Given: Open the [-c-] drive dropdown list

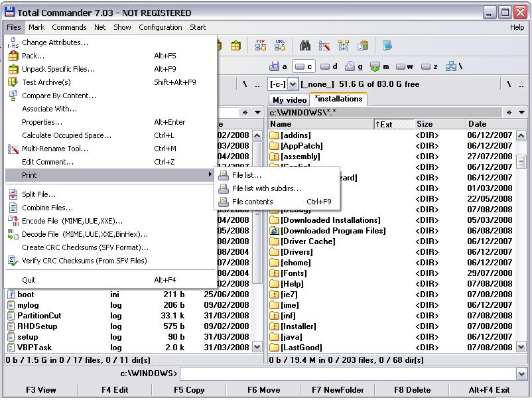Looking at the screenshot, I should [x=293, y=84].
